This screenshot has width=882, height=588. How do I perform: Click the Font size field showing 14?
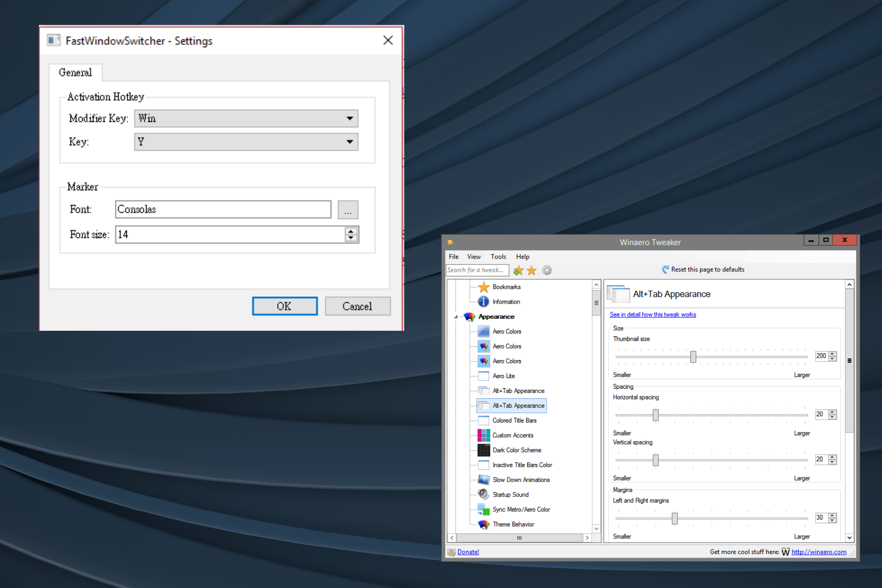[x=230, y=235]
